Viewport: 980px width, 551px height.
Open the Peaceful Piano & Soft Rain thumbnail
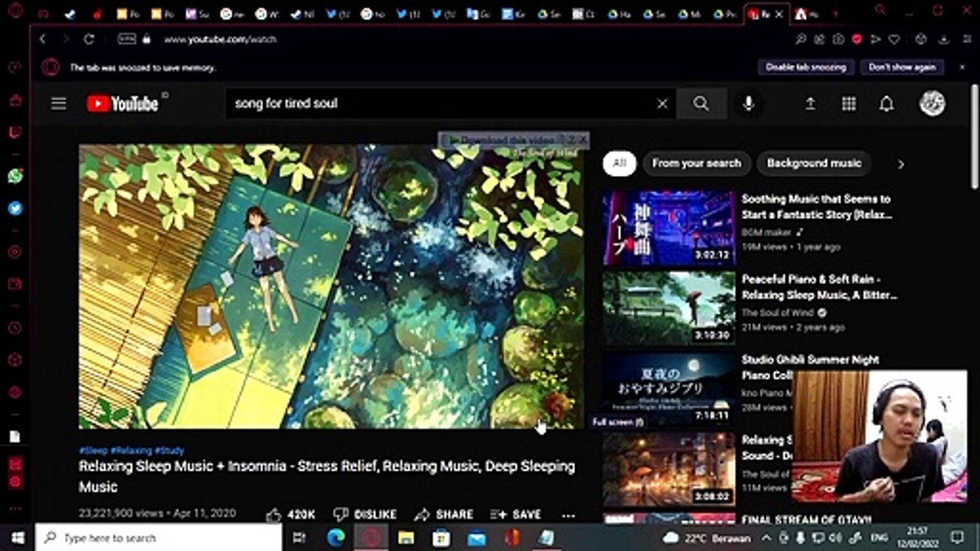click(668, 308)
